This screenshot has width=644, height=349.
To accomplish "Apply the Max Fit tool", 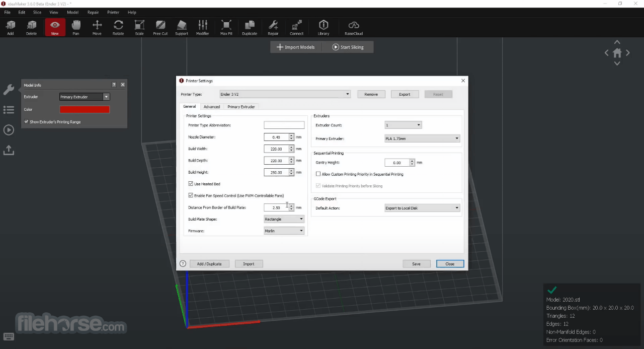I will 226,27.
